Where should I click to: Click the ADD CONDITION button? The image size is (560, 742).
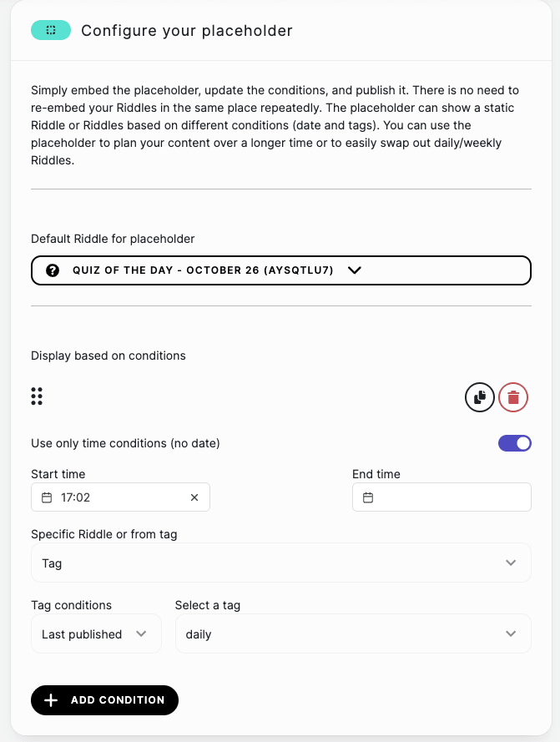click(104, 700)
